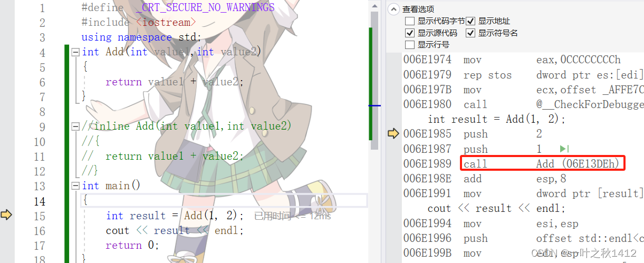Screen dimensions: 644x263
Task: Click 'cout << result << endl;' on line 16
Action: click(175, 230)
